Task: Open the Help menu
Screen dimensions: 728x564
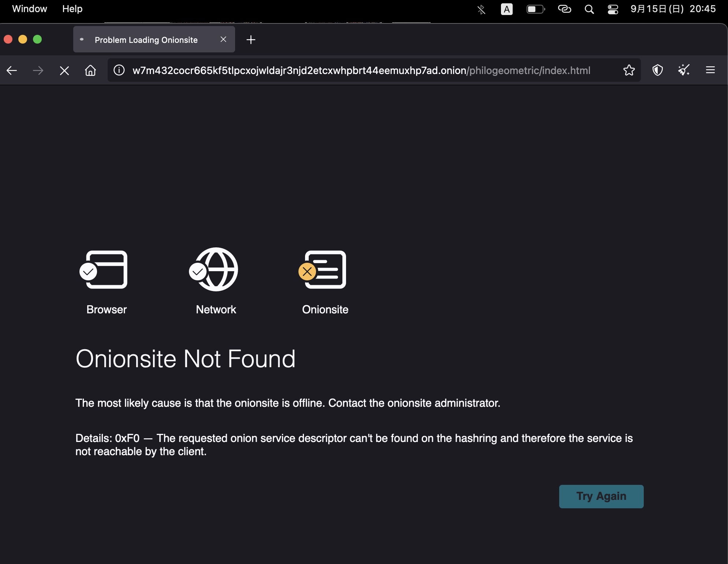Action: click(73, 9)
